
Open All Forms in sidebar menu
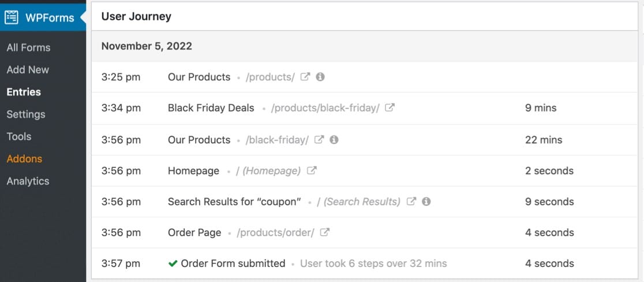[x=28, y=48]
